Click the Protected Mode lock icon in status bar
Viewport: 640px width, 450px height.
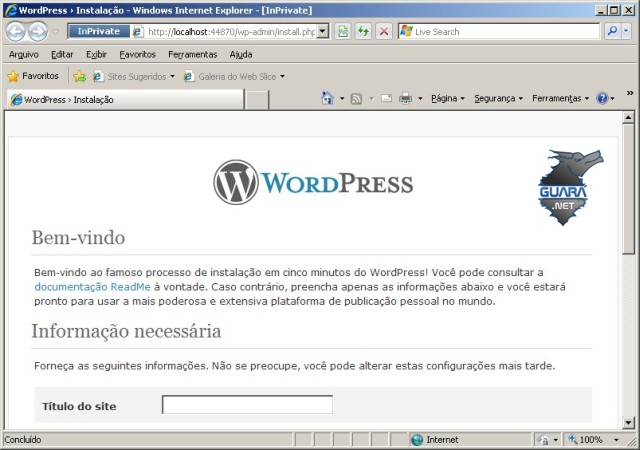[544, 440]
